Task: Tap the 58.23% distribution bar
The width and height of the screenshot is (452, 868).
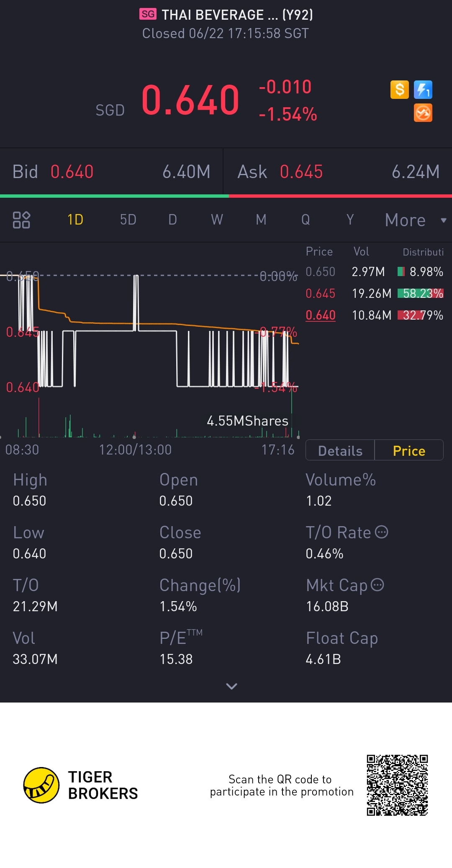Action: click(420, 293)
